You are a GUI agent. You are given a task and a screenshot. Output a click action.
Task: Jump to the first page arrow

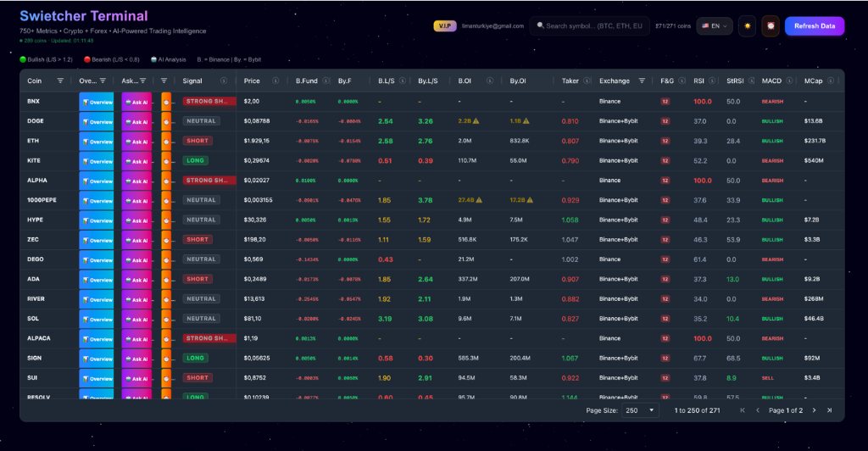[743, 410]
